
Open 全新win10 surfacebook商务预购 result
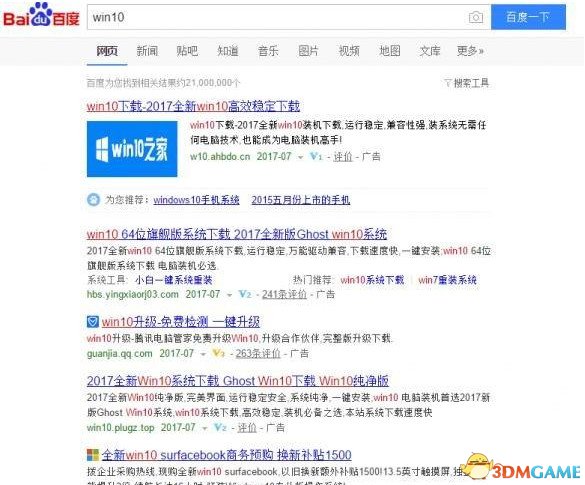[x=226, y=455]
